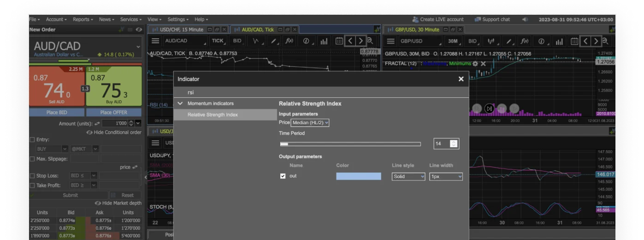Click the zoom magnifier in AUD/CAD toolbar
This screenshot has width=644, height=240.
tap(370, 41)
